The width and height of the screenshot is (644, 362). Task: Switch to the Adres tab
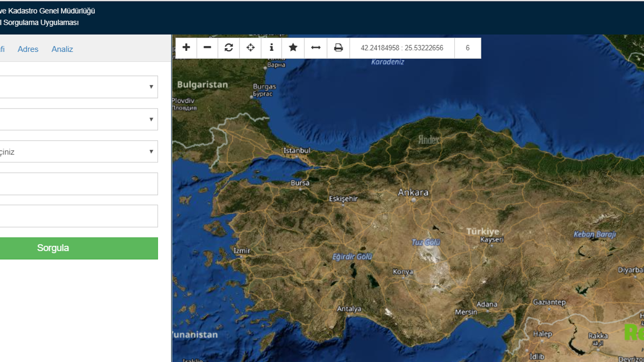tap(28, 49)
